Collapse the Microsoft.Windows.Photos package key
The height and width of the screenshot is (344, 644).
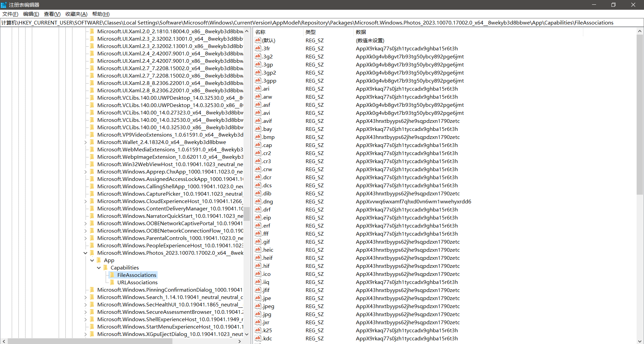85,253
